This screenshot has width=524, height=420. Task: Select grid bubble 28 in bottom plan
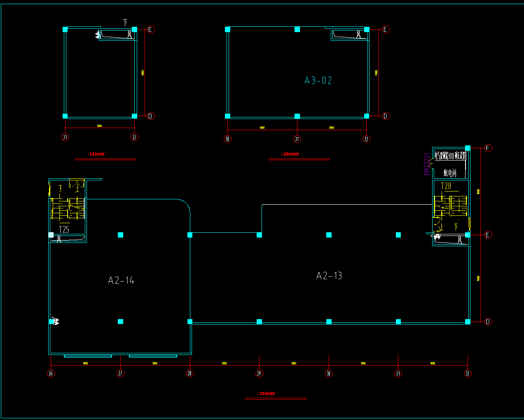click(190, 373)
